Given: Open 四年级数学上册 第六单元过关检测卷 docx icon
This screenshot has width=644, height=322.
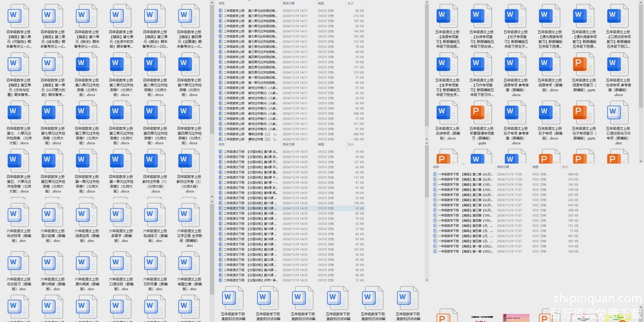Looking at the screenshot, I should point(189,65).
